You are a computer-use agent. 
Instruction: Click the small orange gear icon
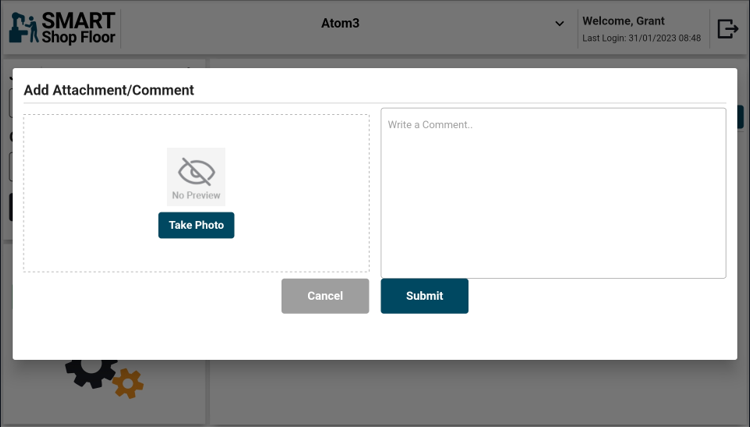click(128, 382)
